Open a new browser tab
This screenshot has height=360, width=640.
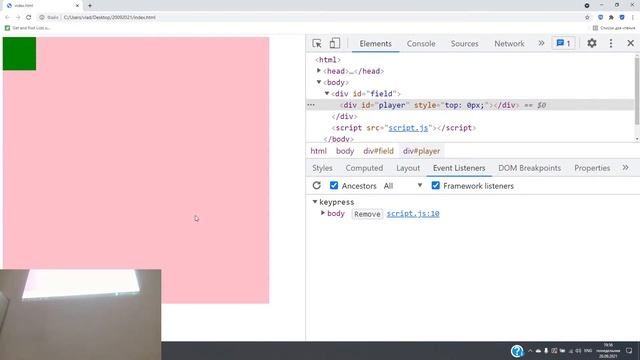[x=90, y=6]
